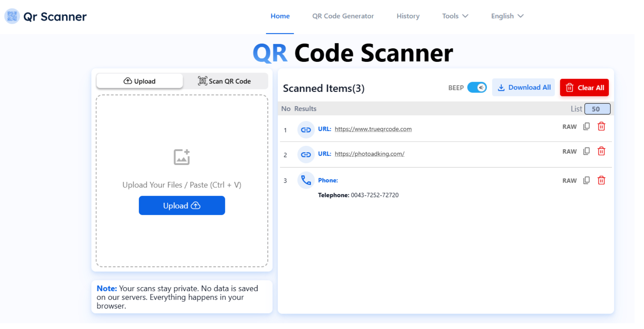Expand the Tools dropdown menu
The height and width of the screenshot is (329, 644).
[455, 16]
